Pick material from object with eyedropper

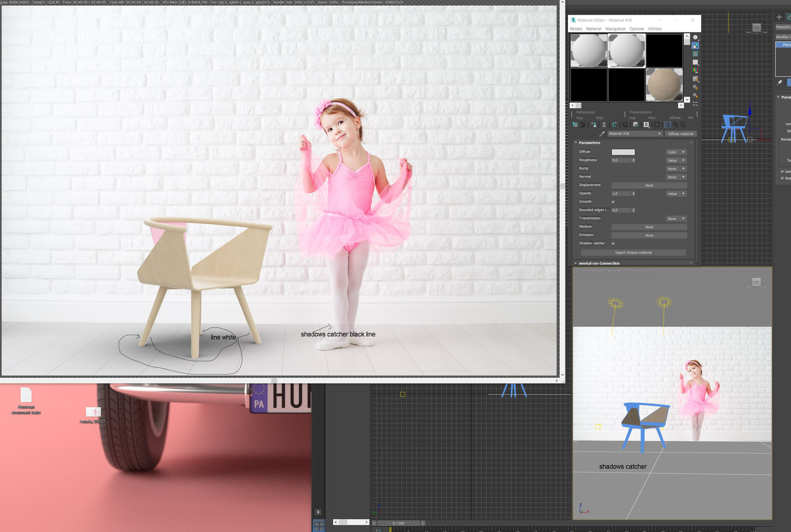[602, 134]
